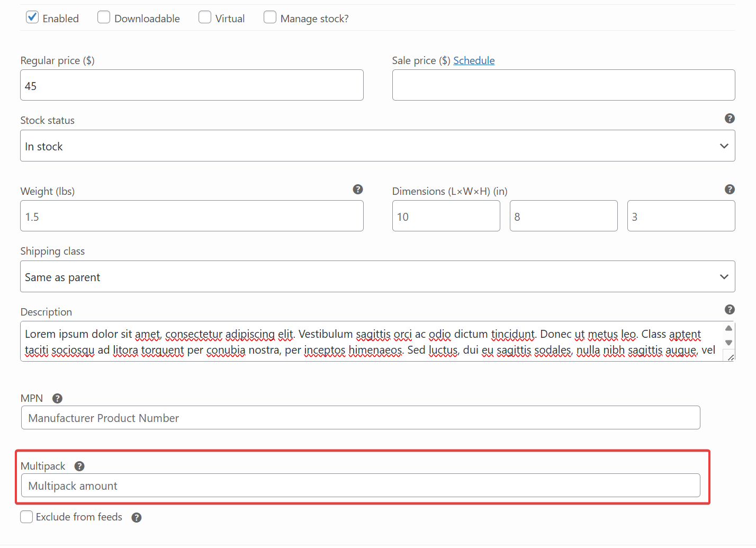756x548 pixels.
Task: Click the Dimensions help icon
Action: [x=730, y=190]
